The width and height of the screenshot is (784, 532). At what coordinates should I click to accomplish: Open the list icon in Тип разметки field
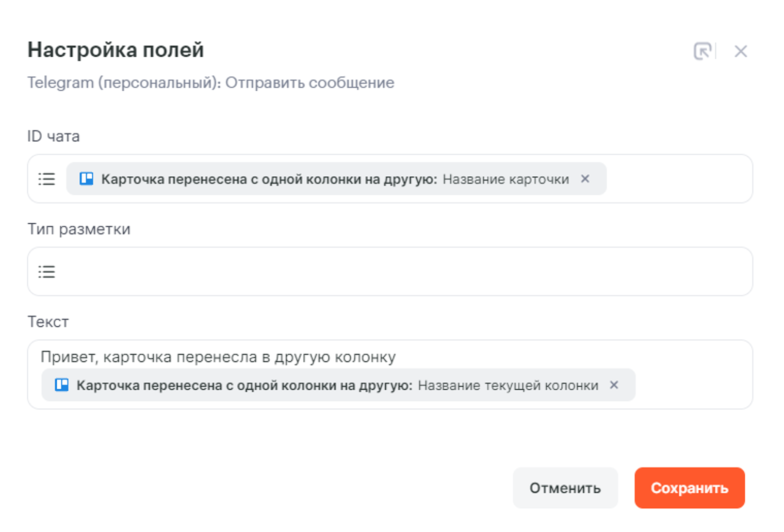tap(46, 272)
